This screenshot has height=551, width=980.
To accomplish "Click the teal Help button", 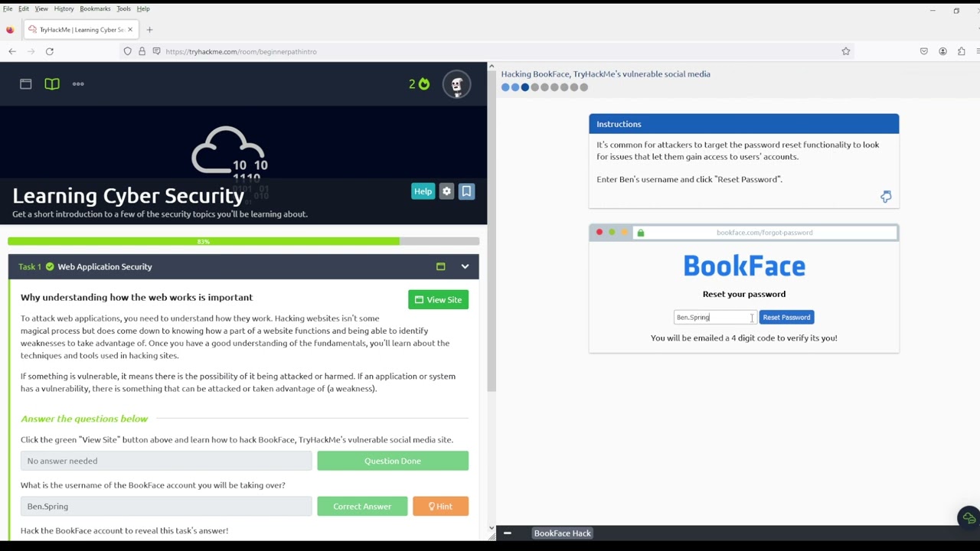I will (x=423, y=191).
